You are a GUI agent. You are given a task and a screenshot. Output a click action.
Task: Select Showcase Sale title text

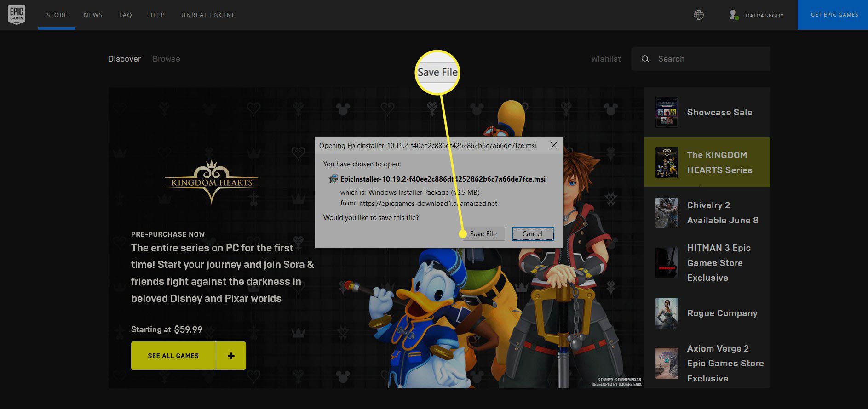[719, 112]
